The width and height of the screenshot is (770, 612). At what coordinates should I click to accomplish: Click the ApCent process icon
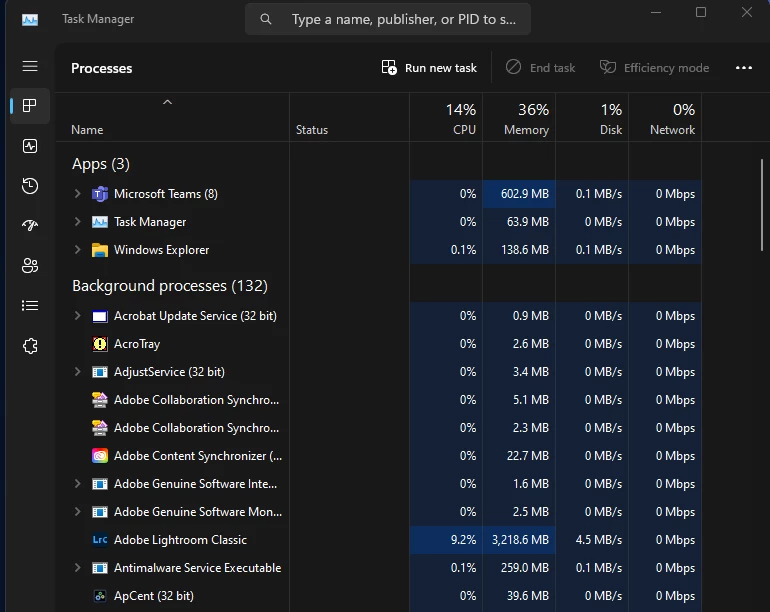(x=100, y=596)
